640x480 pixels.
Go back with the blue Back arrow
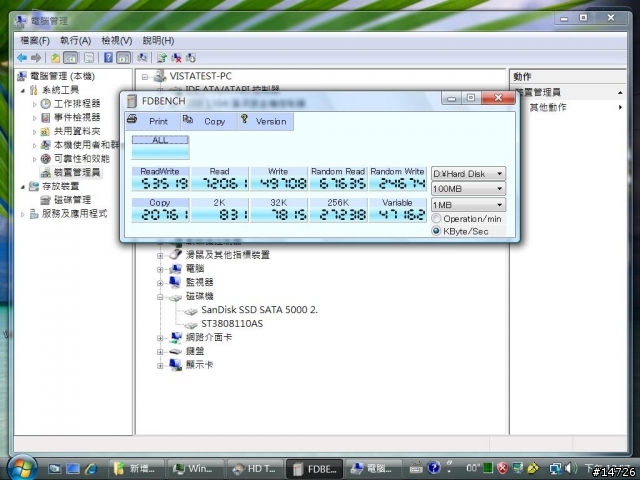[x=22, y=58]
